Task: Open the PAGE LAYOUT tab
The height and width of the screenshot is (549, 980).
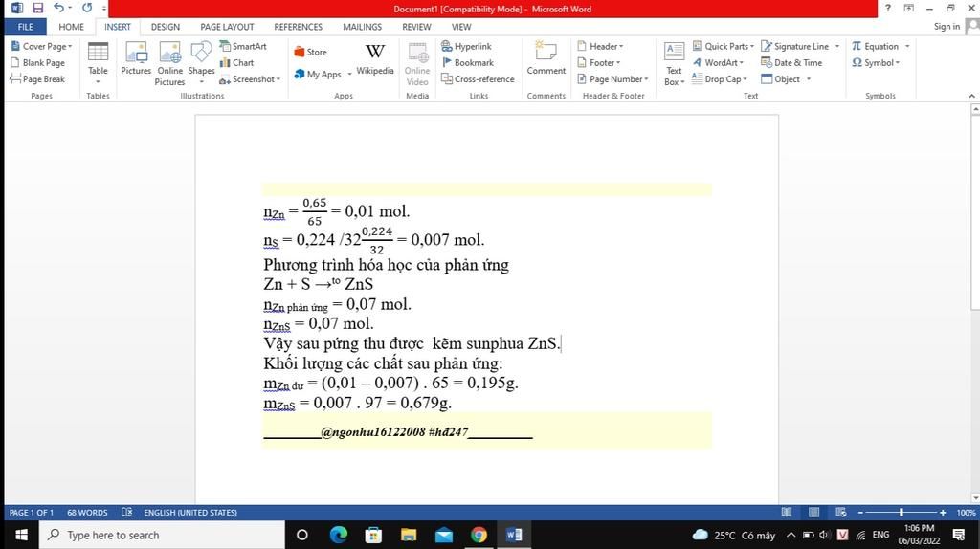Action: point(227,27)
